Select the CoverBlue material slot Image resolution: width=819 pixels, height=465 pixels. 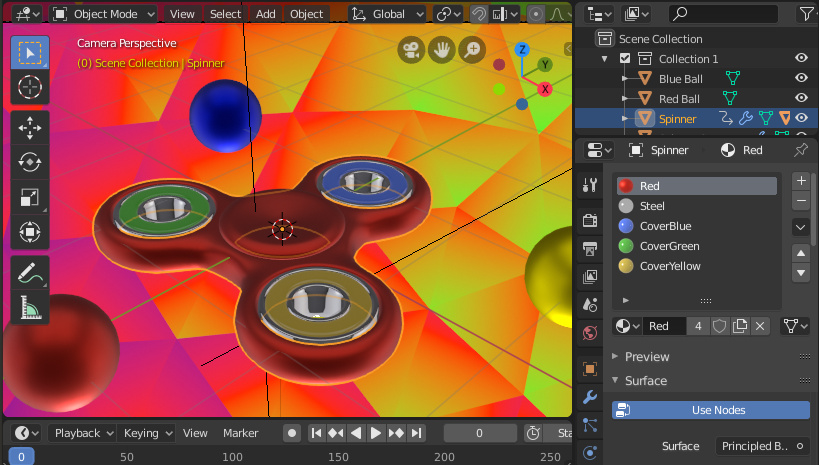696,226
